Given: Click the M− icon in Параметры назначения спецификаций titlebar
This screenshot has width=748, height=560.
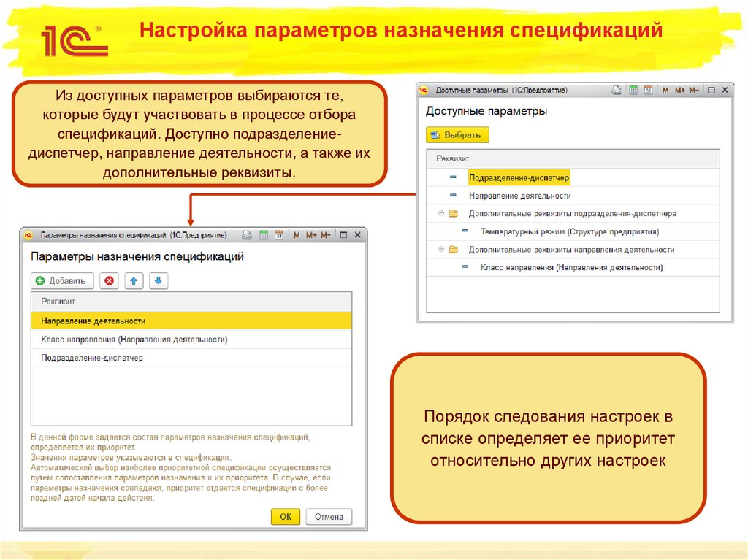Looking at the screenshot, I should 326,235.
